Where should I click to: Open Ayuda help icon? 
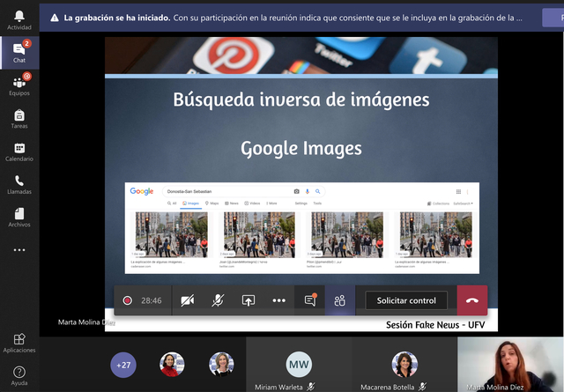coord(19,376)
